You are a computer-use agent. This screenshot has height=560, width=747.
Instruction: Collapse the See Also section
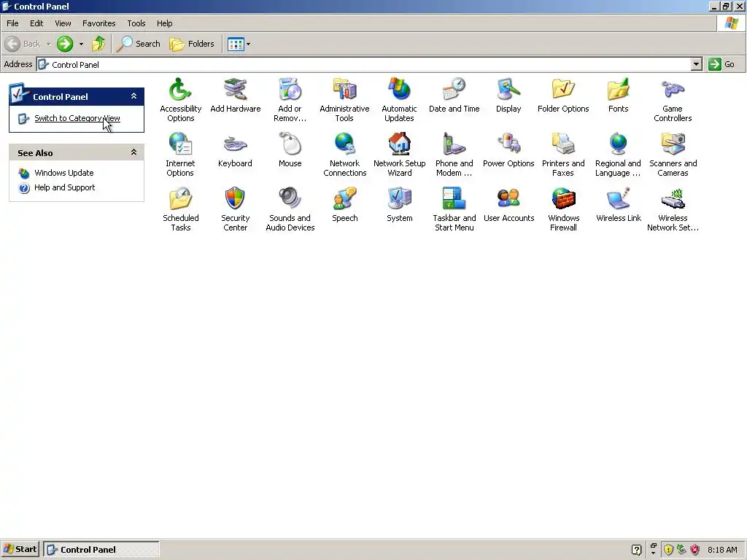pyautogui.click(x=134, y=152)
